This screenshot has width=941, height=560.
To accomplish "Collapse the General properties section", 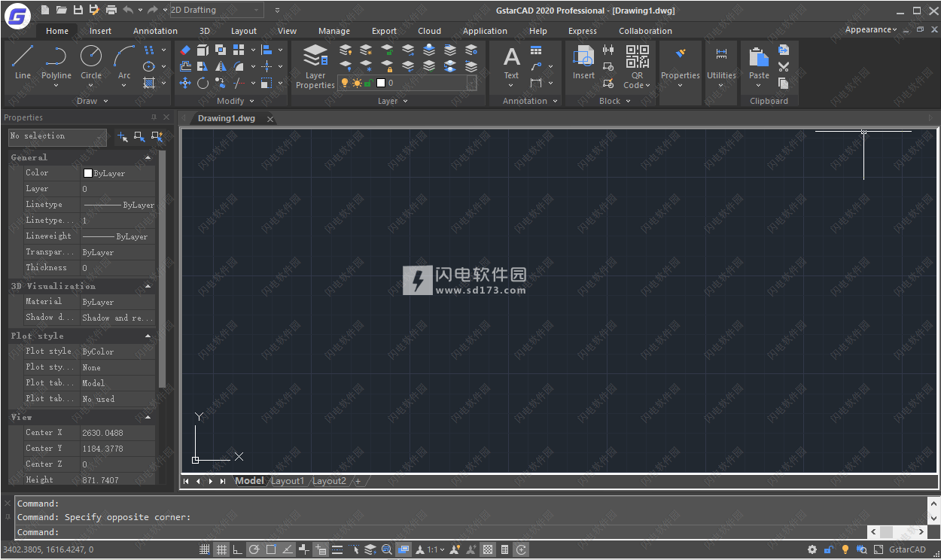I will point(148,157).
